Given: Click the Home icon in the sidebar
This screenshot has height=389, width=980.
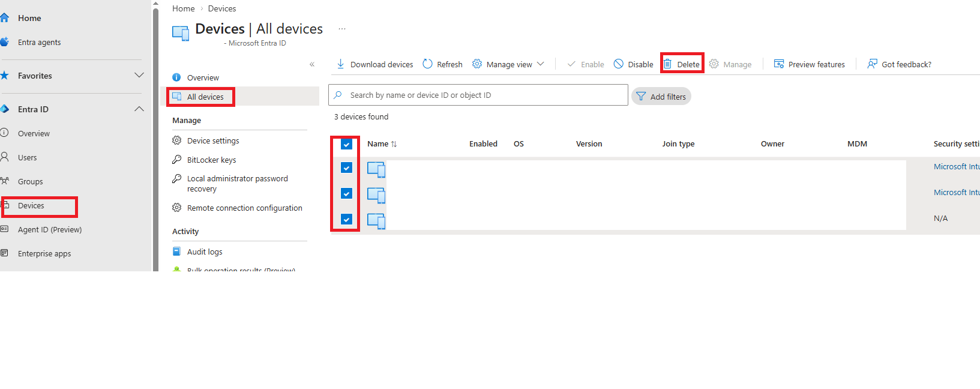Looking at the screenshot, I should (x=4, y=18).
